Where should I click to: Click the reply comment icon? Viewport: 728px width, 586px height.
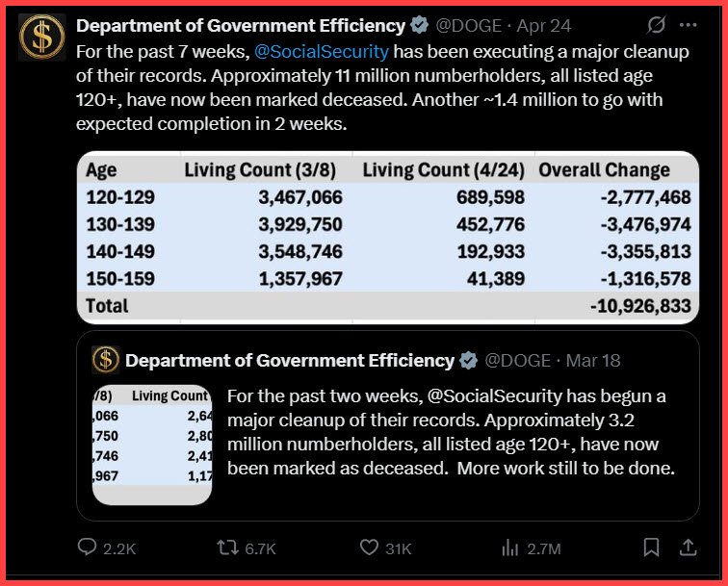(89, 548)
